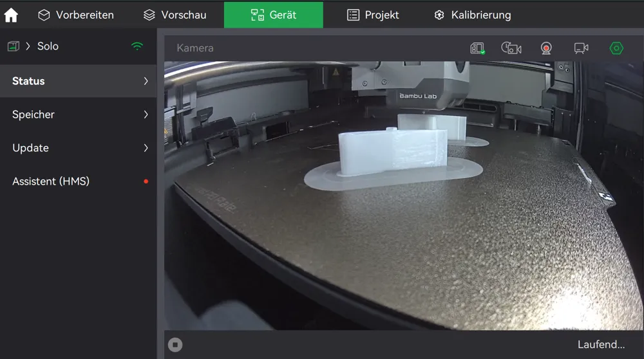The width and height of the screenshot is (644, 359).
Task: Click the video monitoring camera icon
Action: (x=581, y=48)
